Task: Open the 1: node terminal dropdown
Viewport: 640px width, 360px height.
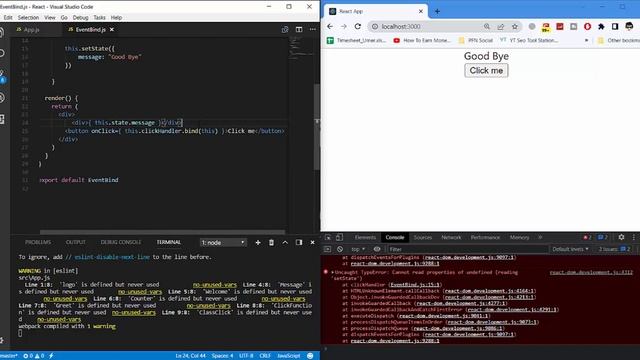Action: 223,242
